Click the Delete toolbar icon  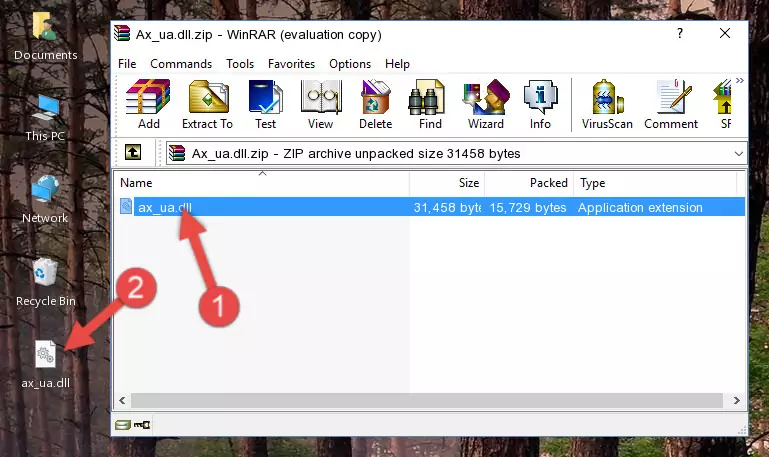pos(375,104)
